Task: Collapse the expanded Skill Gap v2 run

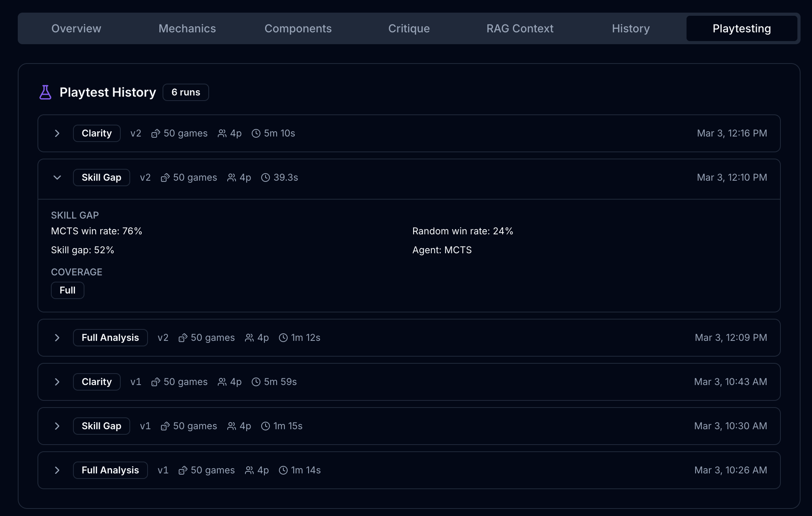Action: (57, 178)
